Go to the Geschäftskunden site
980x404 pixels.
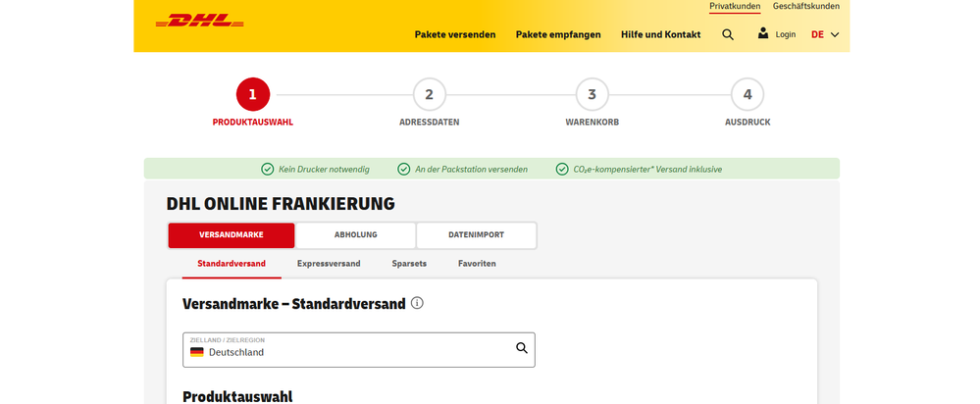805,6
